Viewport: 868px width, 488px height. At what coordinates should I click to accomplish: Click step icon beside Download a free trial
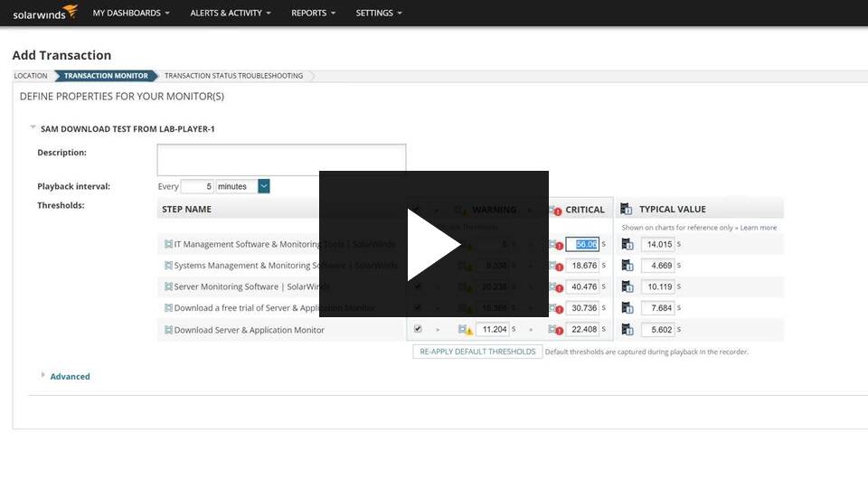click(x=168, y=308)
